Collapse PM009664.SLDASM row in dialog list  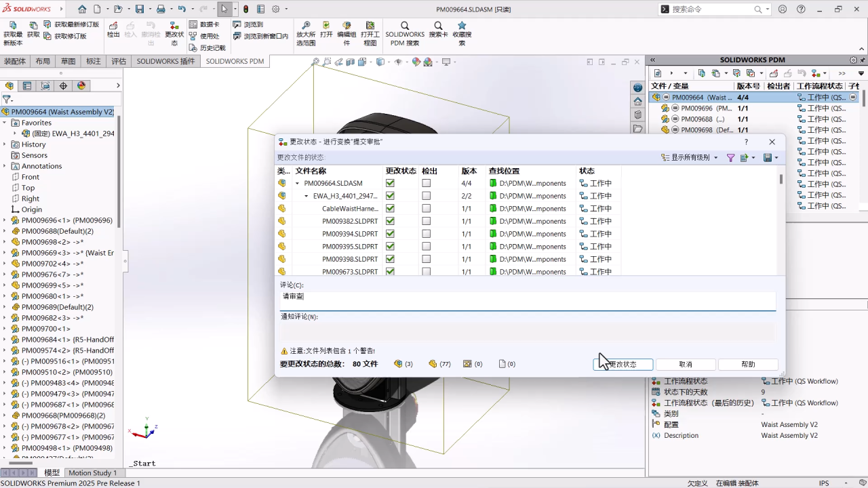(x=297, y=184)
